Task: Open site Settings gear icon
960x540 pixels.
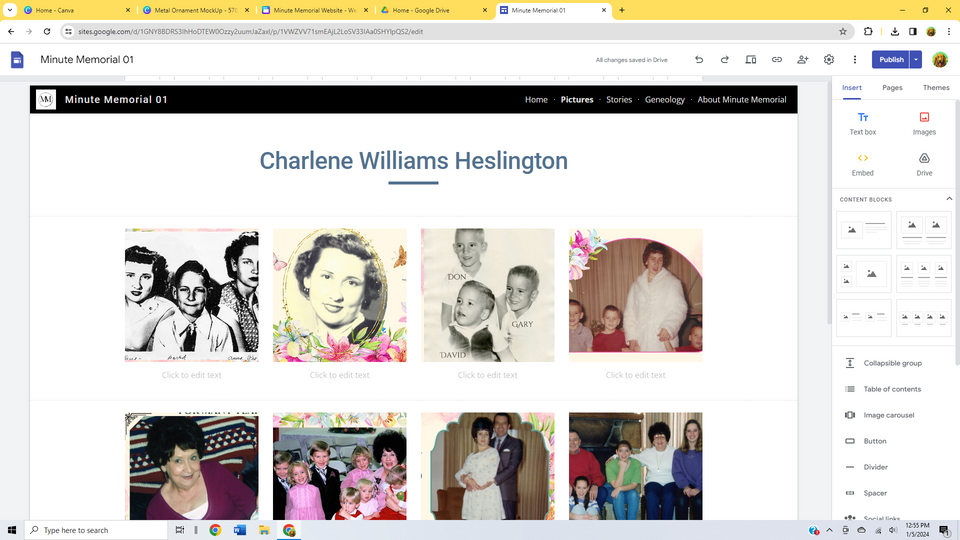Action: pyautogui.click(x=829, y=60)
